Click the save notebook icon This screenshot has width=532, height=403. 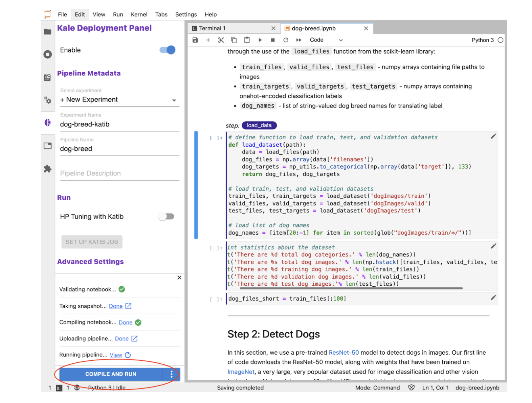pos(195,40)
